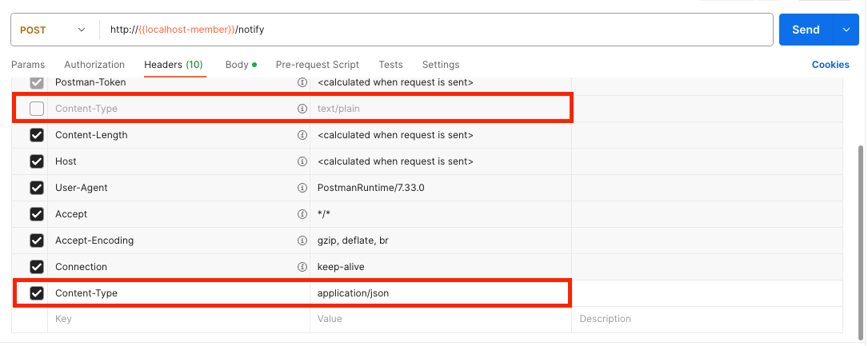Image resolution: width=868 pixels, height=346 pixels.
Task: Click info icon for Connection header
Action: (x=302, y=267)
